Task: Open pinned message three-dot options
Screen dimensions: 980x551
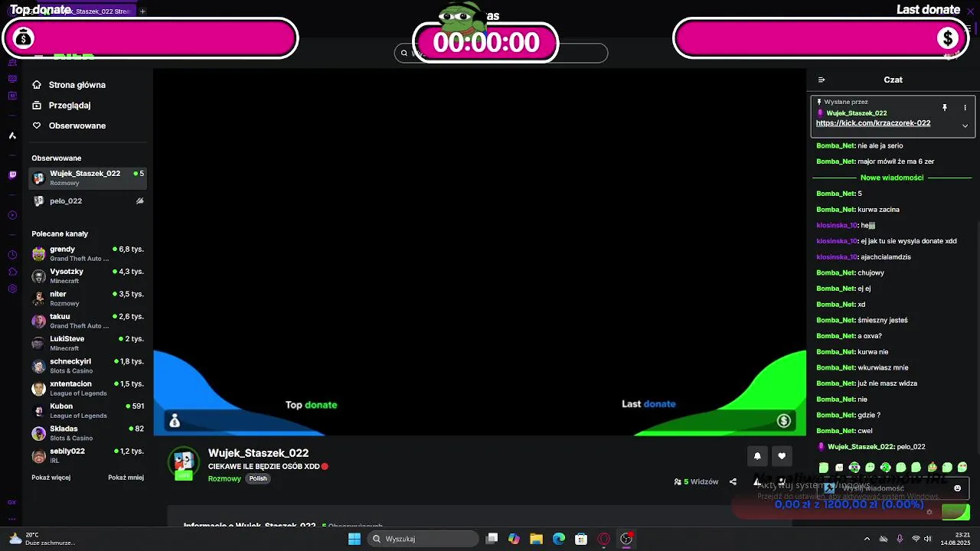Action: (965, 108)
